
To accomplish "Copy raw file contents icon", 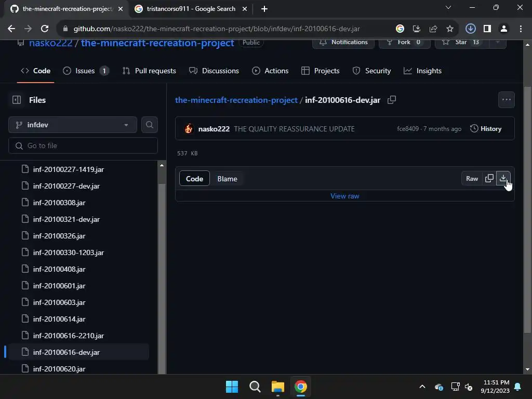I will pos(489,179).
